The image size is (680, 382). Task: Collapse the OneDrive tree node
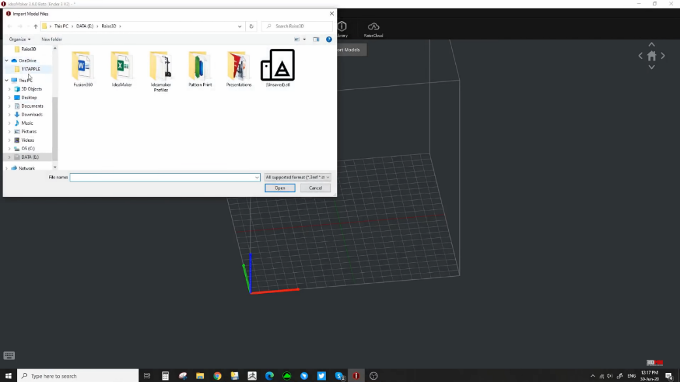click(7, 61)
